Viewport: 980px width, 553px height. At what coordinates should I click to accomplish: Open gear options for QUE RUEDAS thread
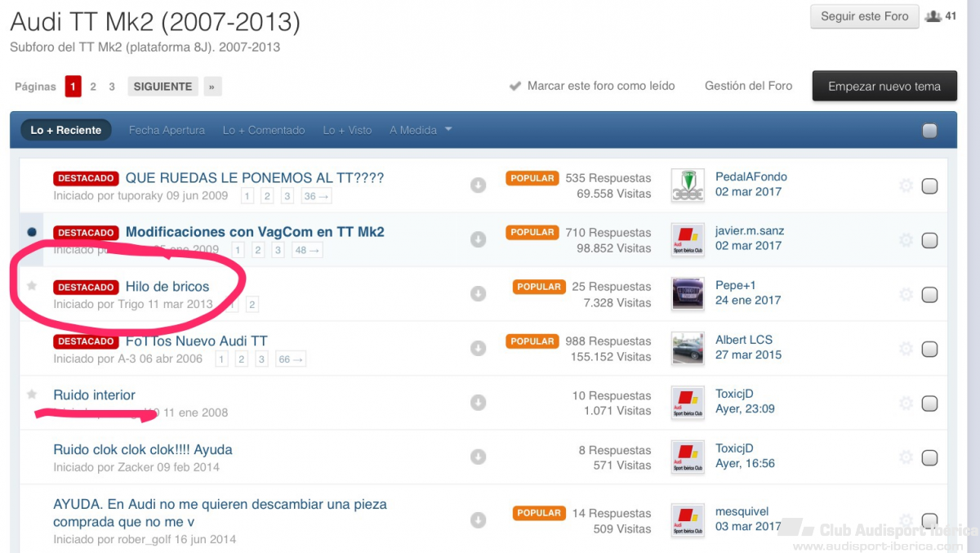(906, 185)
